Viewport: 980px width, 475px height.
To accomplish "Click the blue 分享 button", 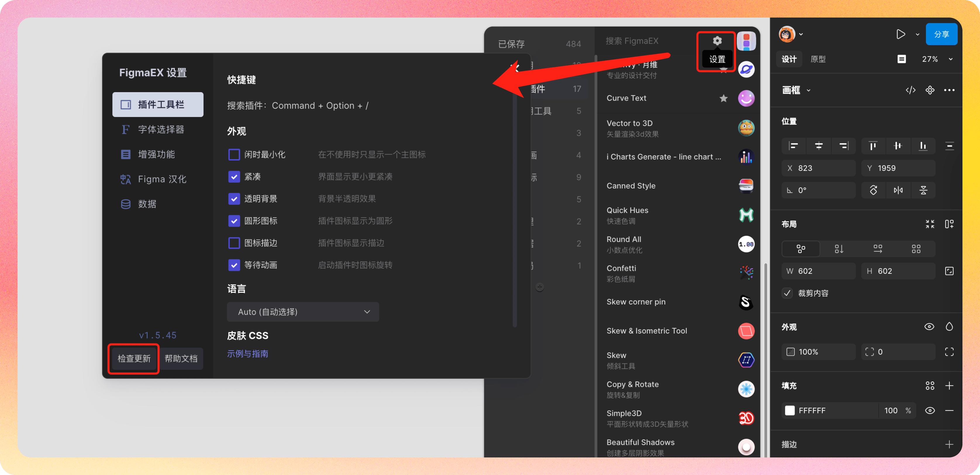I will 941,34.
